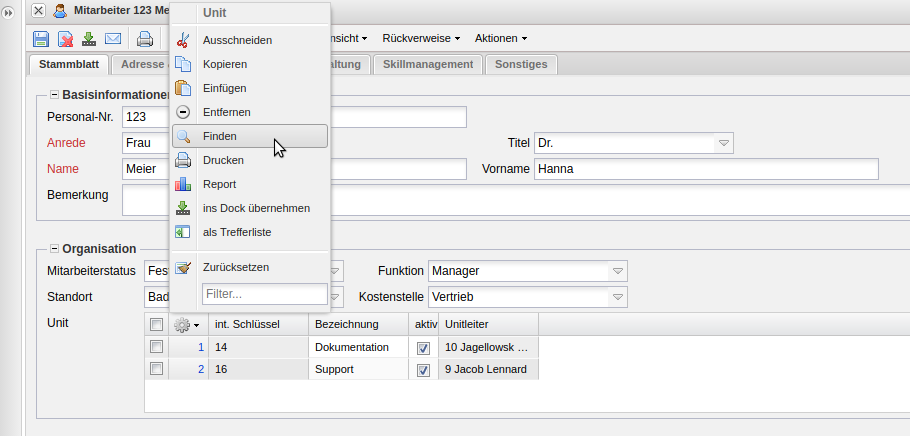Expand the left sidebar with double-arrow icon
Image resolution: width=910 pixels, height=436 pixels.
pos(9,11)
